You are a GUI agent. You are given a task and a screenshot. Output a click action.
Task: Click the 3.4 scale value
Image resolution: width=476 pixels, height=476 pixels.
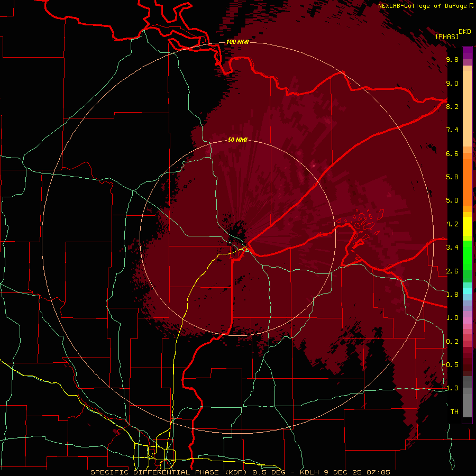[x=452, y=248]
